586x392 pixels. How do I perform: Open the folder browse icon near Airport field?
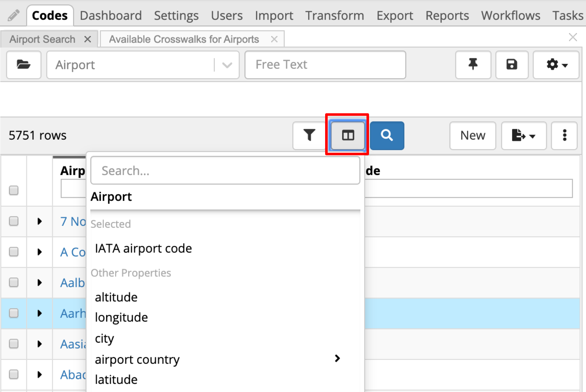24,65
